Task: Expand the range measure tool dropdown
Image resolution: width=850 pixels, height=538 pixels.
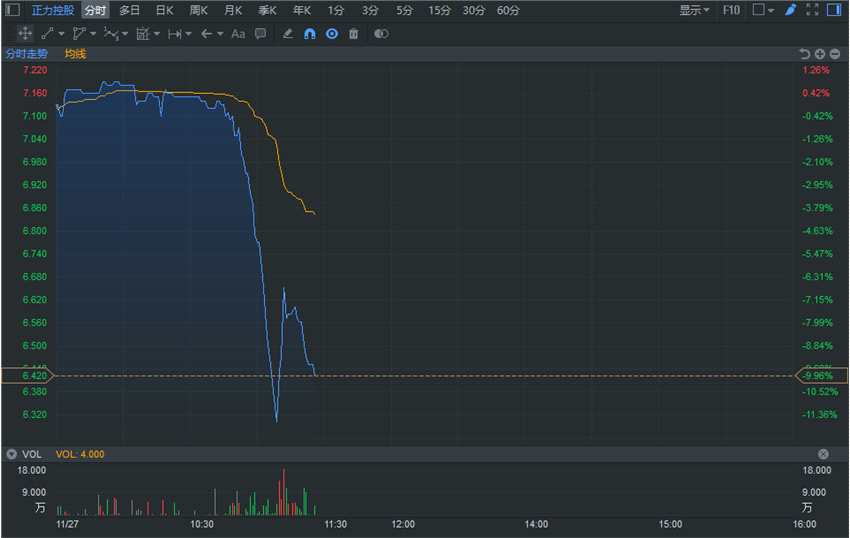Action: coord(189,34)
